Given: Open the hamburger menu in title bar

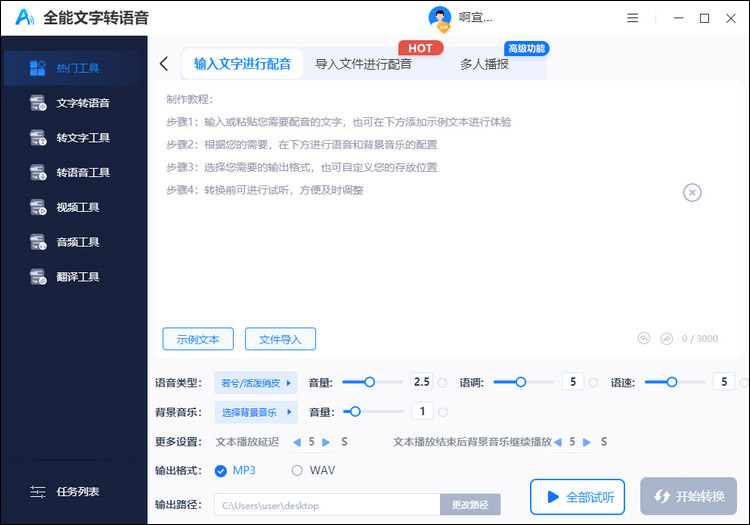Looking at the screenshot, I should 632,18.
